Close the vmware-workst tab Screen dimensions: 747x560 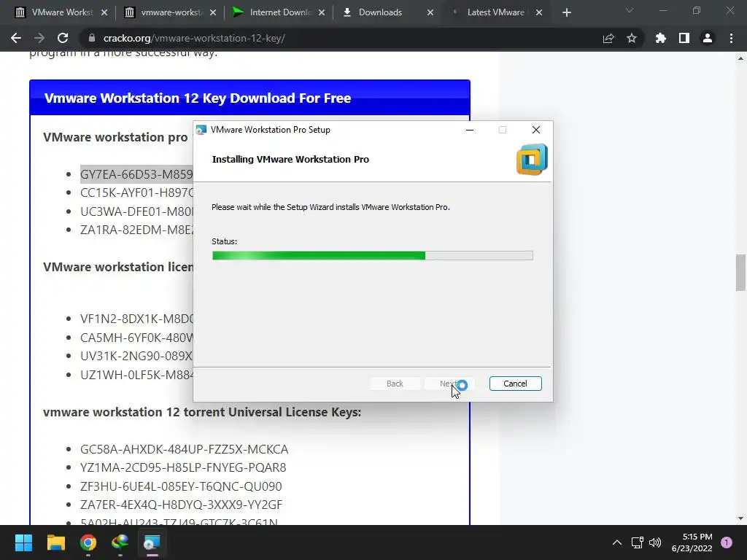[213, 12]
